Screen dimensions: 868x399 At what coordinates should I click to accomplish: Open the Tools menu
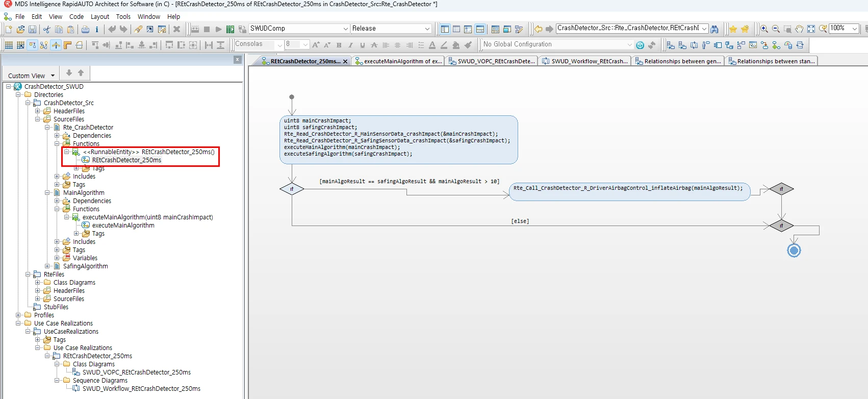click(x=123, y=16)
